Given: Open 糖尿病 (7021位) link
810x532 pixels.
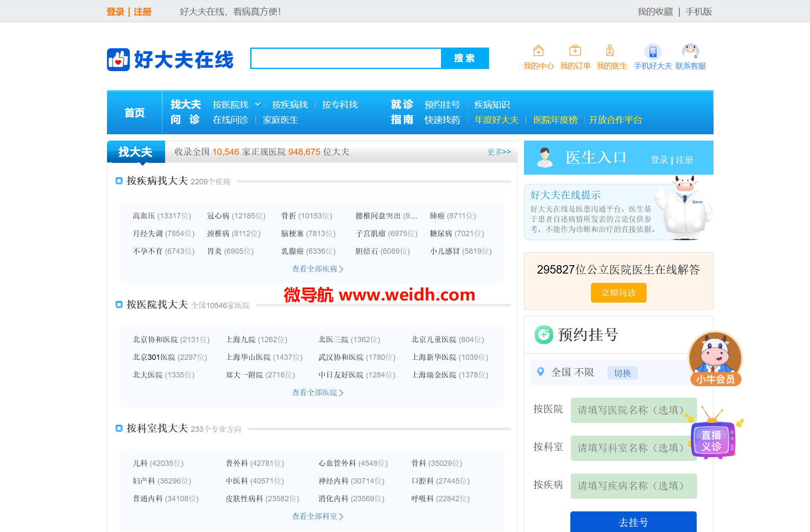Looking at the screenshot, I should click(x=457, y=233).
